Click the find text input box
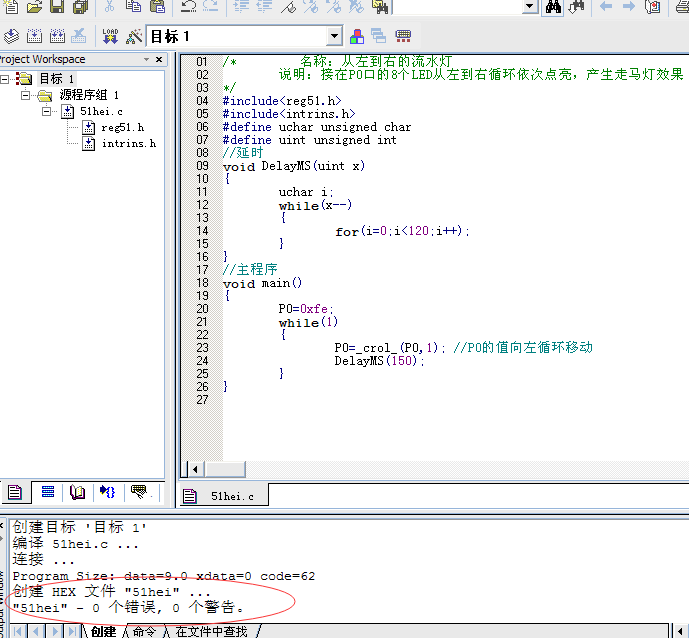The image size is (689, 638). pyautogui.click(x=457, y=6)
